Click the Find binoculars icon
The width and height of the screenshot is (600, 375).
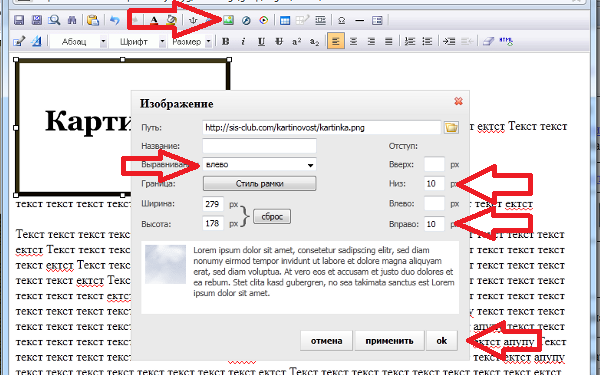(x=72, y=20)
